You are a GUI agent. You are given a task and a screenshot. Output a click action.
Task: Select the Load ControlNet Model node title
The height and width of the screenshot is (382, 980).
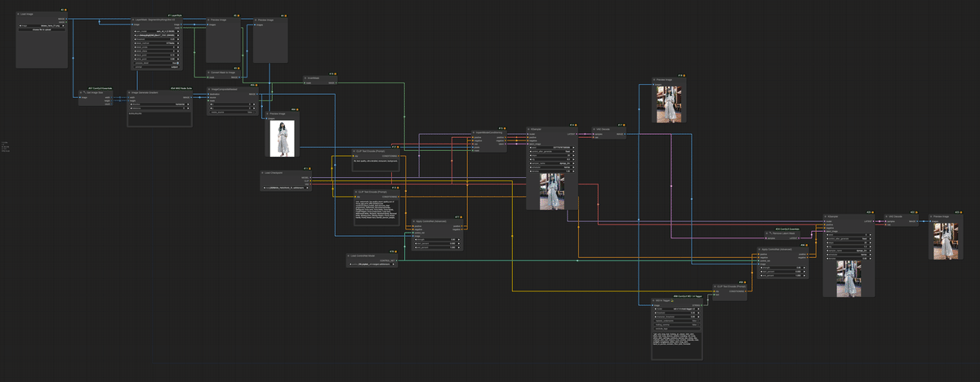[362, 255]
